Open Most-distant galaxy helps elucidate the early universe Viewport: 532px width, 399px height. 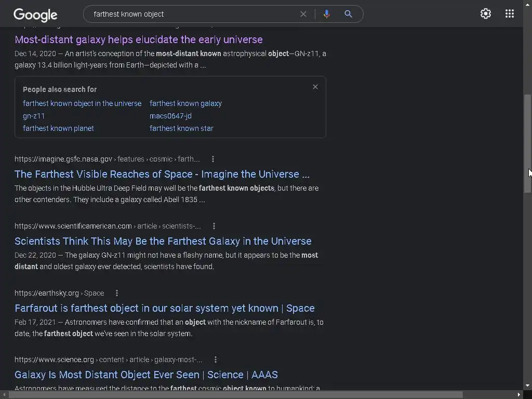click(x=138, y=39)
